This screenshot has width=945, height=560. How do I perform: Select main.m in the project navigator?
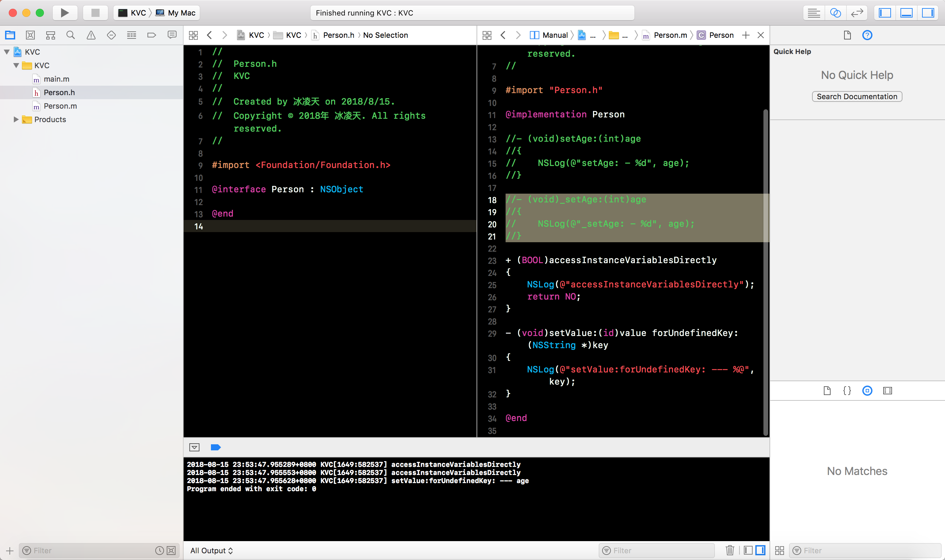56,79
